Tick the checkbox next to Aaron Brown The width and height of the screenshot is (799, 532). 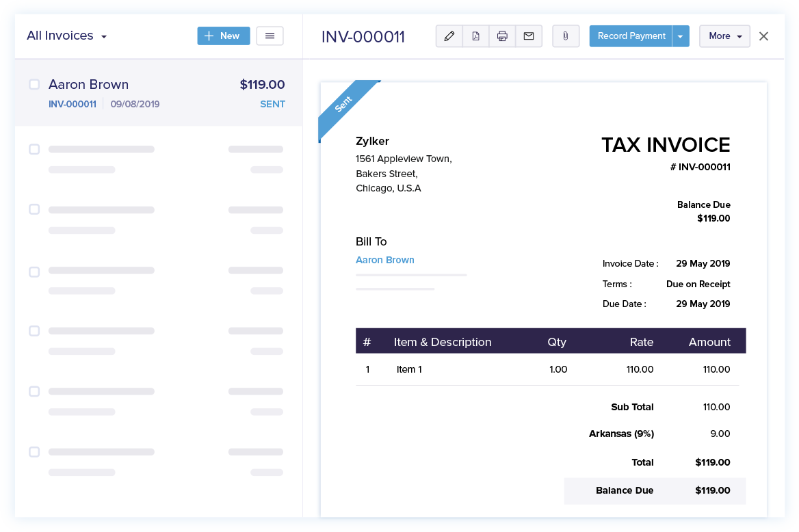click(34, 84)
